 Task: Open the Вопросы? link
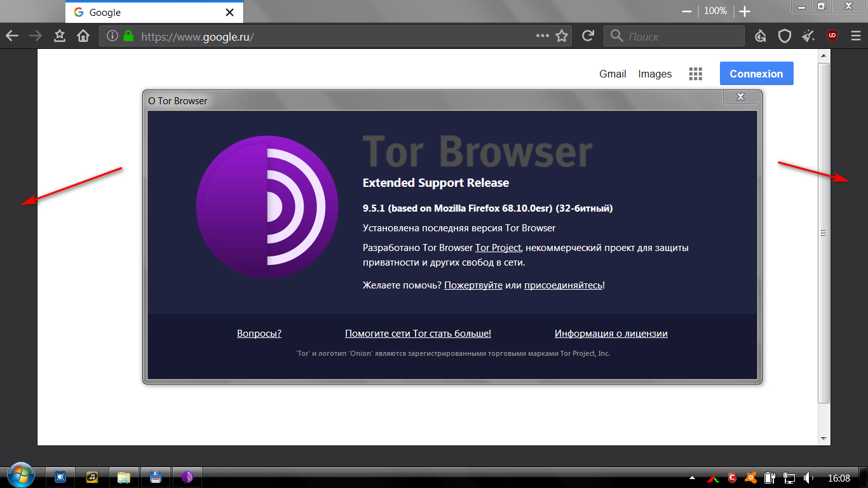point(259,334)
